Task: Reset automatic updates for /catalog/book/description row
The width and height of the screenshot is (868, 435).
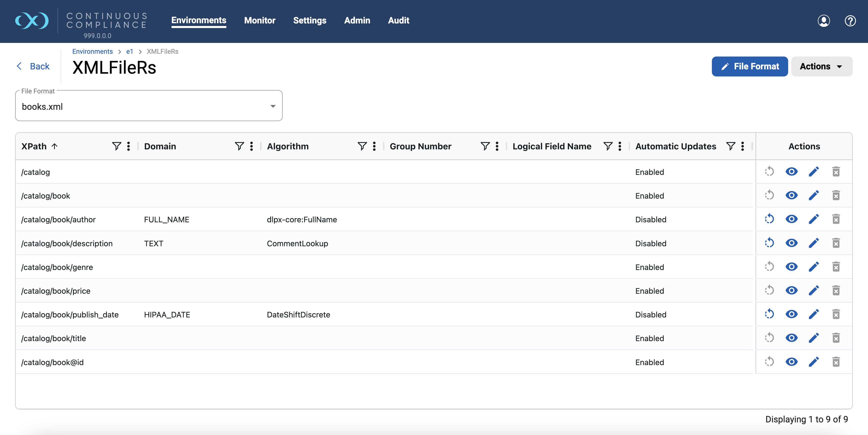Action: [769, 243]
